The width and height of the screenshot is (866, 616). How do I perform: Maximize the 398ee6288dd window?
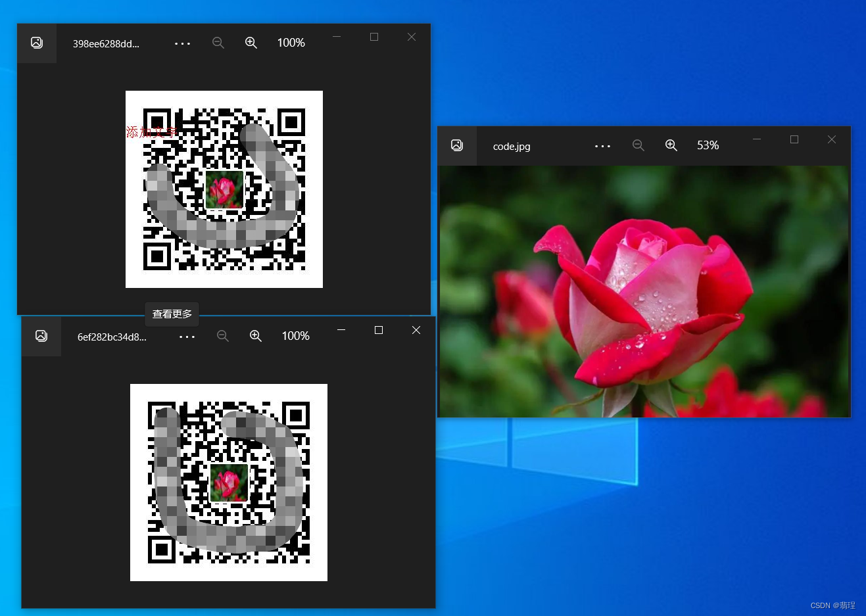pyautogui.click(x=374, y=37)
